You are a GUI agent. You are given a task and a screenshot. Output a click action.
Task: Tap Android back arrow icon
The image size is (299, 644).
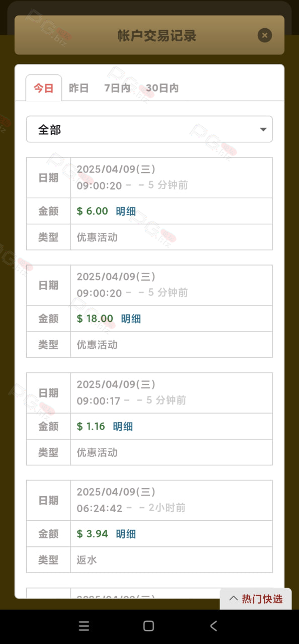click(213, 626)
